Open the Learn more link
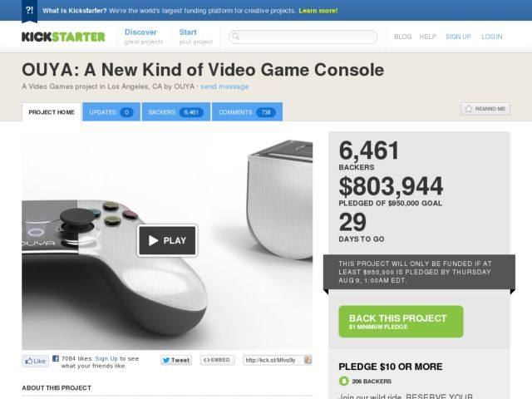 coord(318,11)
